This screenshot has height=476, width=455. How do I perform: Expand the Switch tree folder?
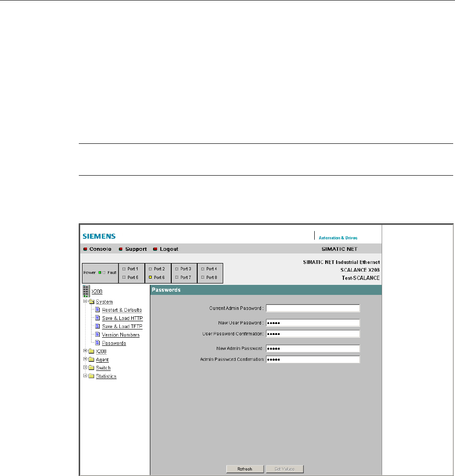pyautogui.click(x=85, y=367)
